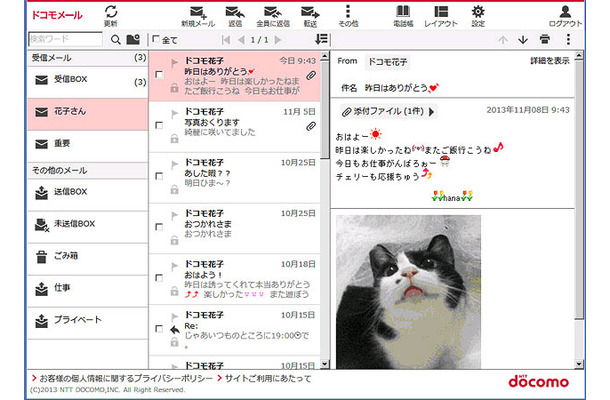Toggle flag on 写真おくります mail
The image size is (610, 400).
click(174, 114)
